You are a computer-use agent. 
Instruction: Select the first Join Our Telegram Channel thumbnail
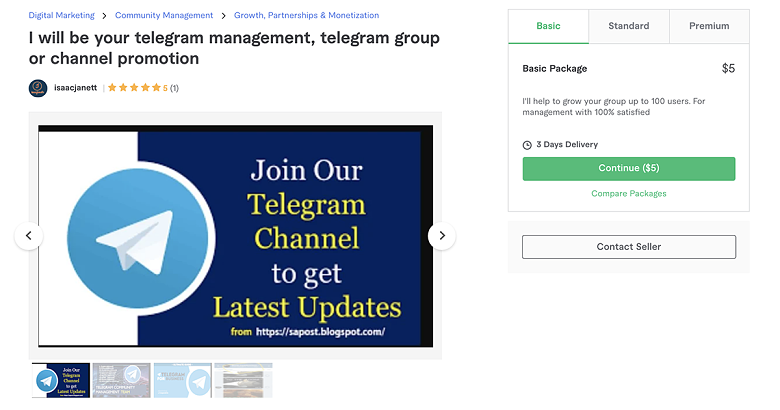(61, 380)
